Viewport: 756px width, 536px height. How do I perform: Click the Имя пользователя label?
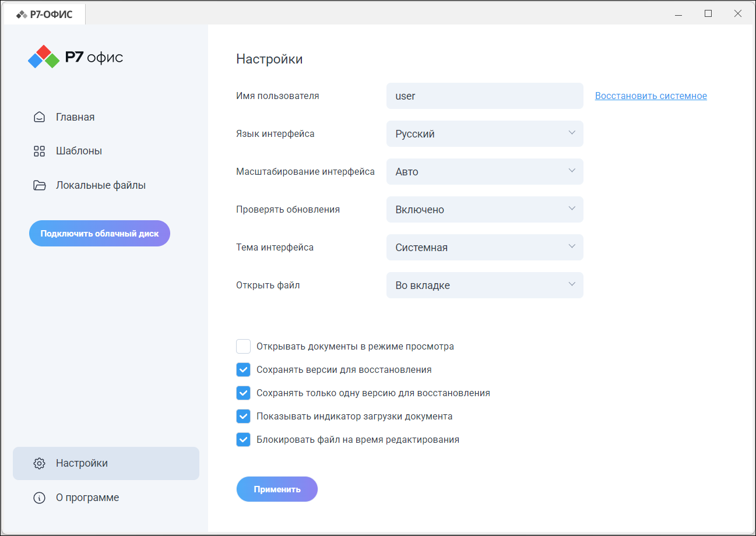pyautogui.click(x=277, y=96)
